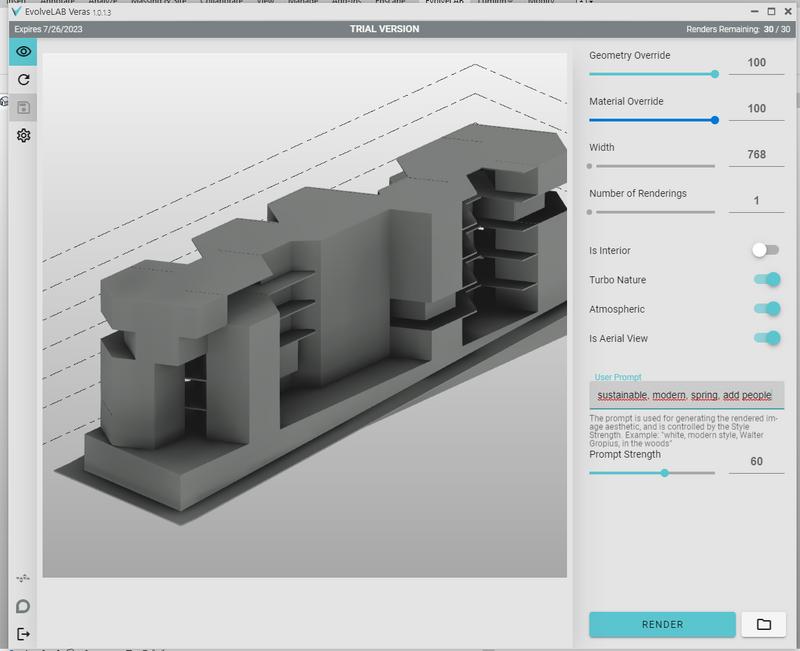The width and height of the screenshot is (800, 651).
Task: Click the connection nodes icon above chat bubble
Action: click(23, 579)
